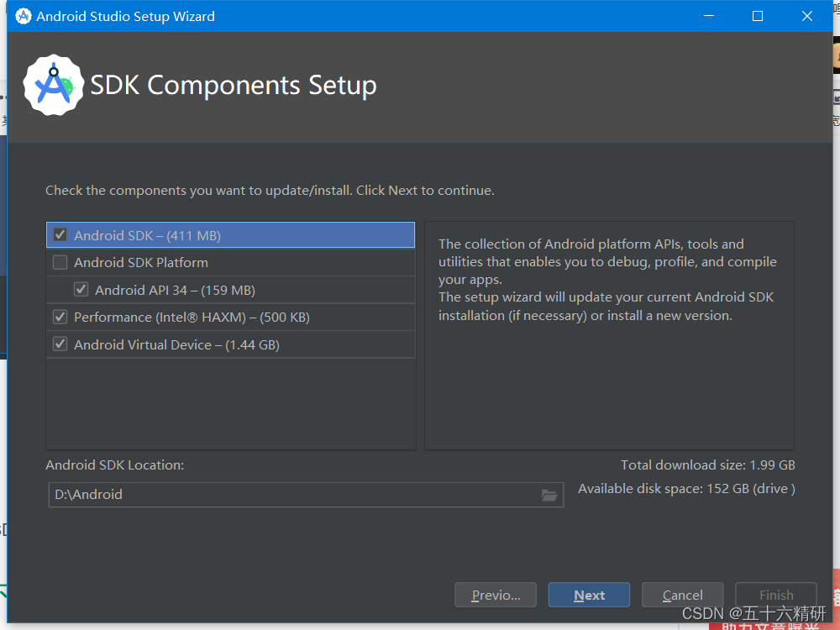Maximize the Setup Wizard window
Viewport: 840px width, 630px height.
click(x=758, y=16)
